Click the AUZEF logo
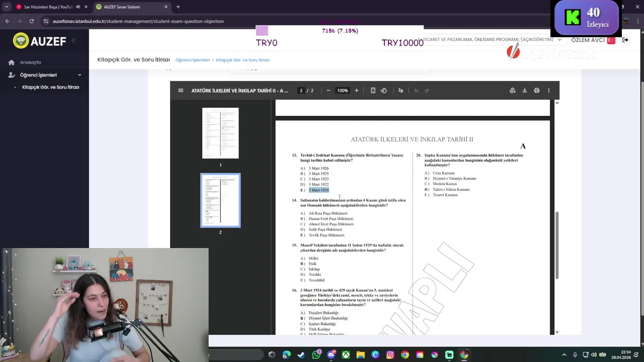The image size is (644, 362). pyautogui.click(x=40, y=41)
